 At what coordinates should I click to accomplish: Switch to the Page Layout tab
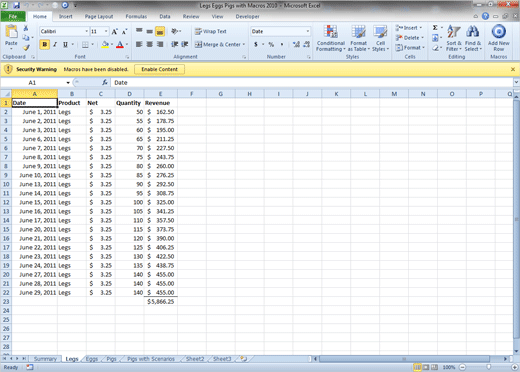pos(99,16)
